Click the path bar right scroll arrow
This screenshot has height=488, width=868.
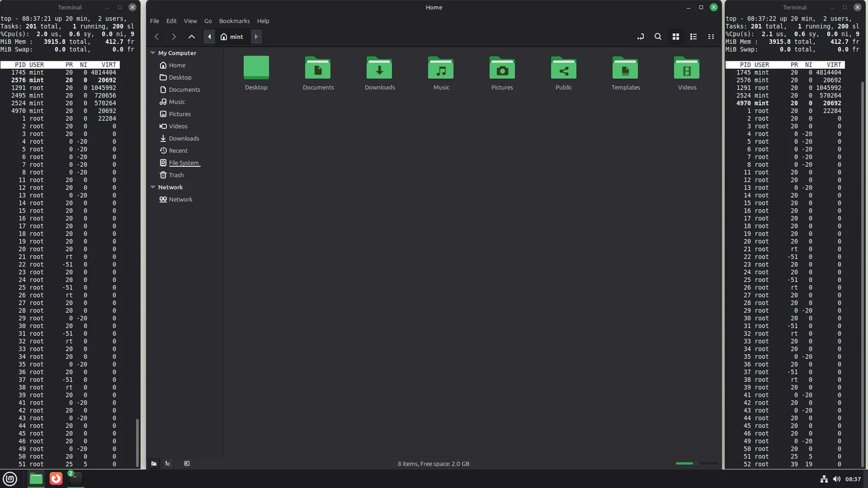click(x=256, y=37)
